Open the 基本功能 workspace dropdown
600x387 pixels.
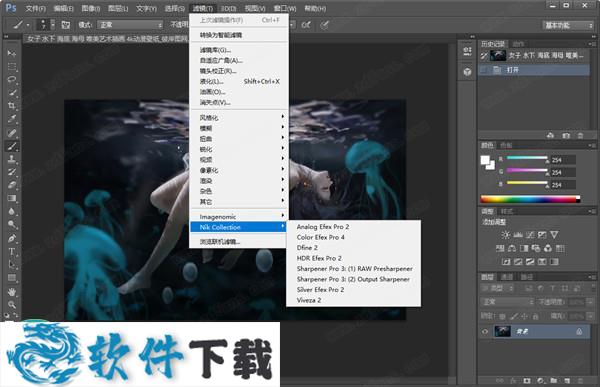[568, 25]
